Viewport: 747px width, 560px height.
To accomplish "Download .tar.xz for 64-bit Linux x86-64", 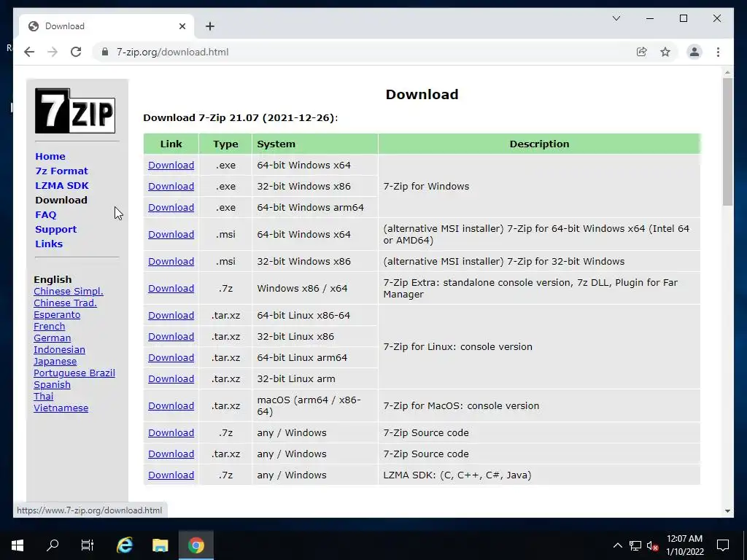I will [171, 315].
